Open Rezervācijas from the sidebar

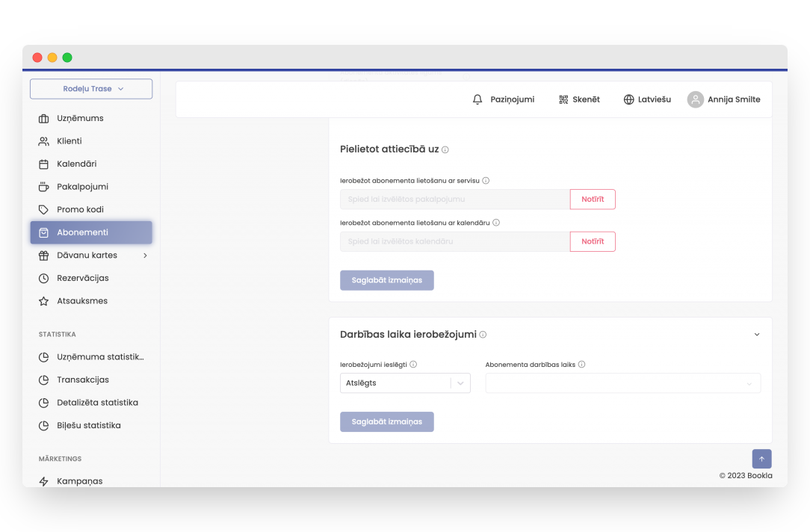point(82,278)
